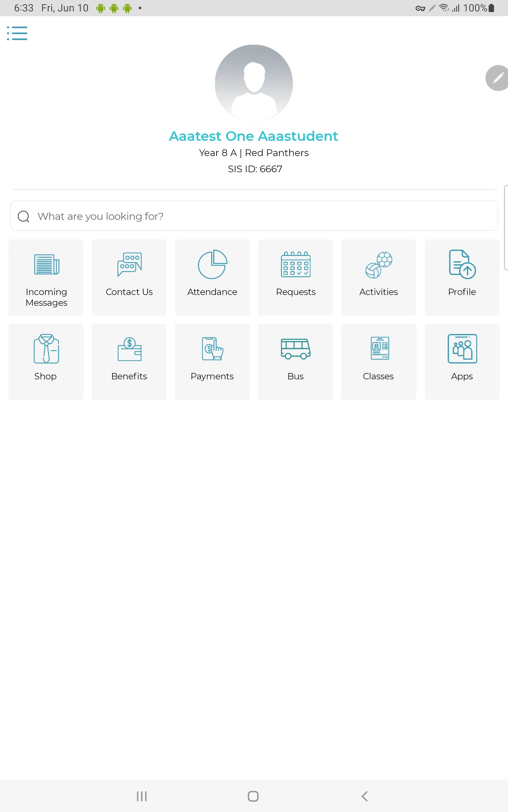Open the Apps people icon
The height and width of the screenshot is (812, 508).
(462, 349)
